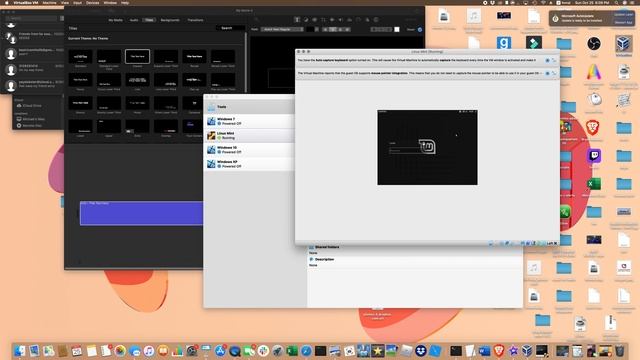Image resolution: width=640 pixels, height=360 pixels.
Task: Dismiss the mouse pointer integration notification
Action: (x=547, y=73)
